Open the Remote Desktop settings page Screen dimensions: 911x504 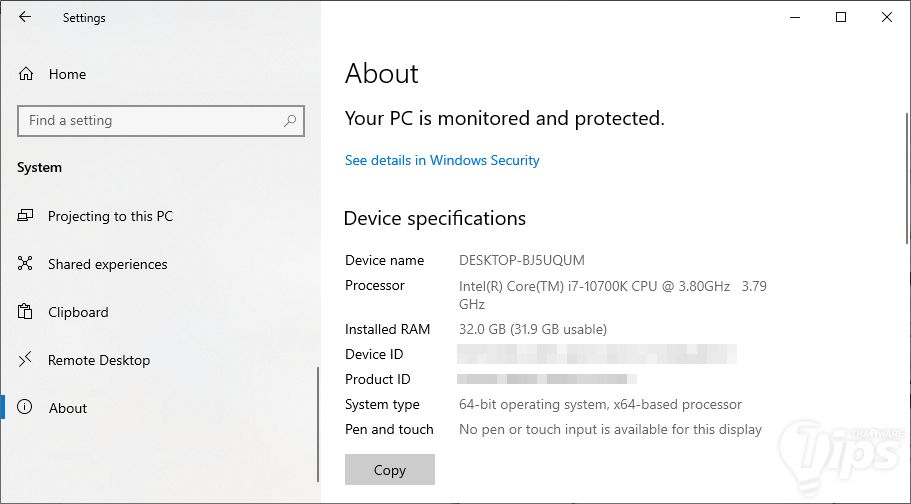point(99,360)
